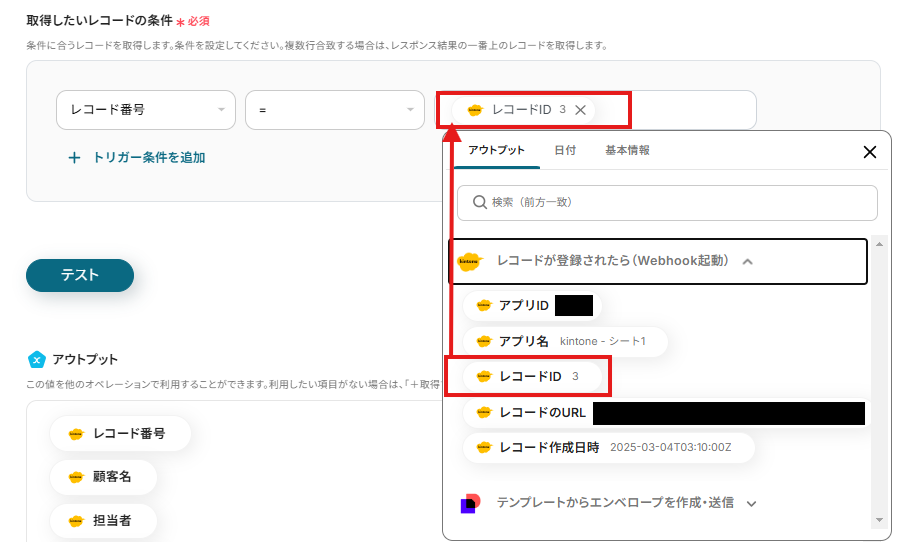Click the kintone icon beside レコードのURL
Viewport: 910px width, 542px height.
coord(483,413)
